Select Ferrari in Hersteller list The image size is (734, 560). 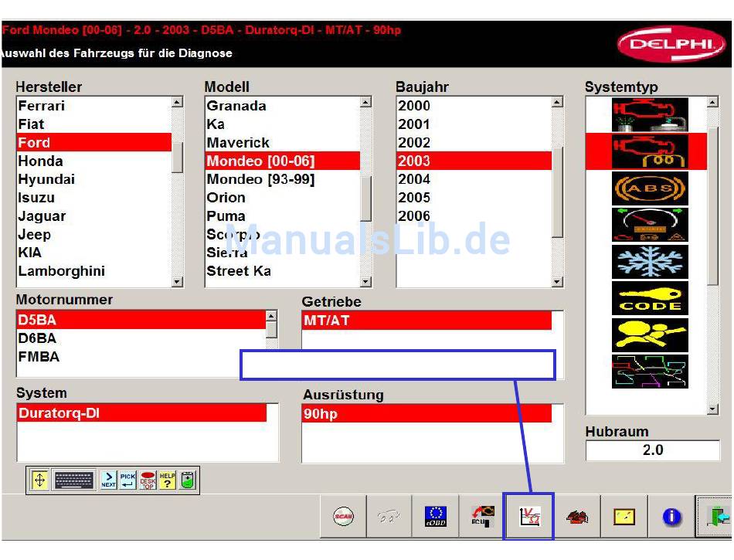(x=94, y=106)
